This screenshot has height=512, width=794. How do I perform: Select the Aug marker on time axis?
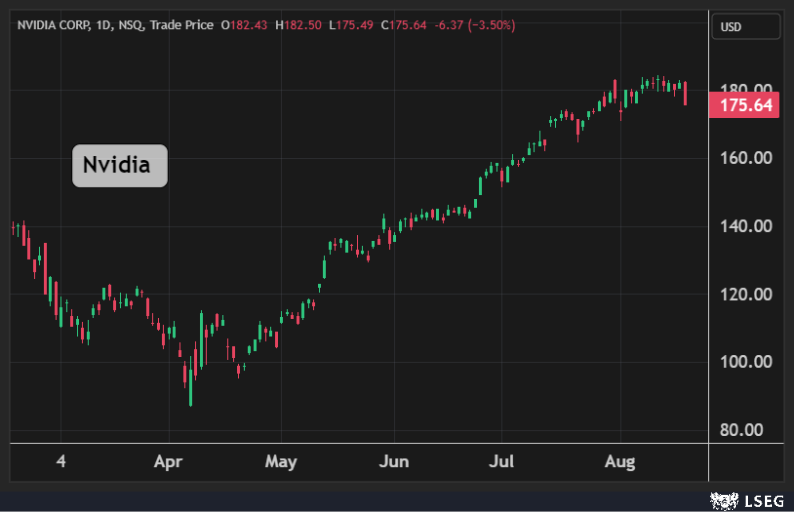tap(620, 463)
